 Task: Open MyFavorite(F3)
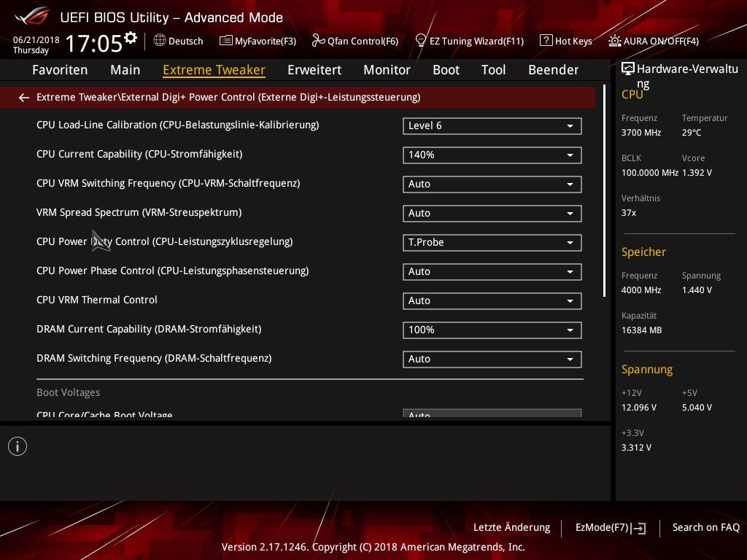[x=258, y=41]
